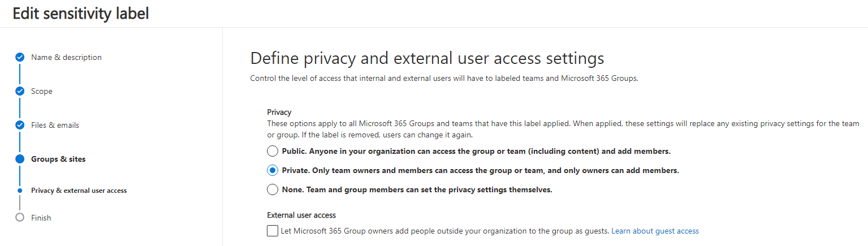The image size is (868, 246).
Task: Click the empty circle icon next to Finish
Action: coord(20,218)
